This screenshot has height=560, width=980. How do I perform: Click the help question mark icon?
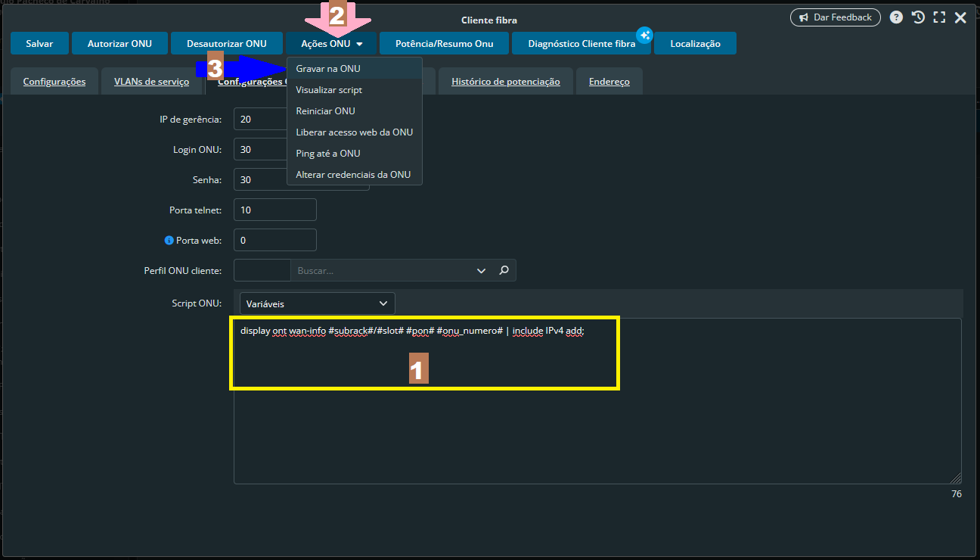(x=896, y=17)
